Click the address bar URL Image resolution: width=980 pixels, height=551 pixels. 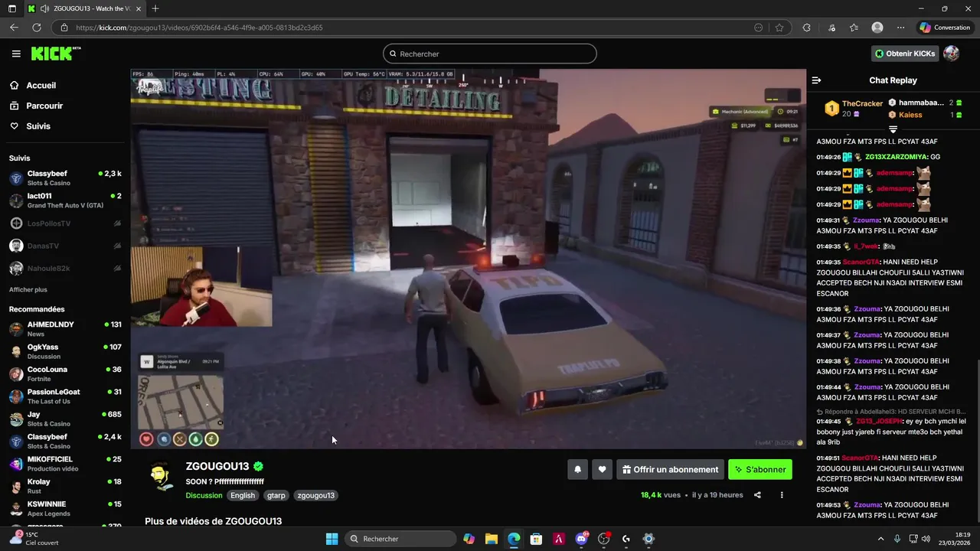(x=199, y=28)
